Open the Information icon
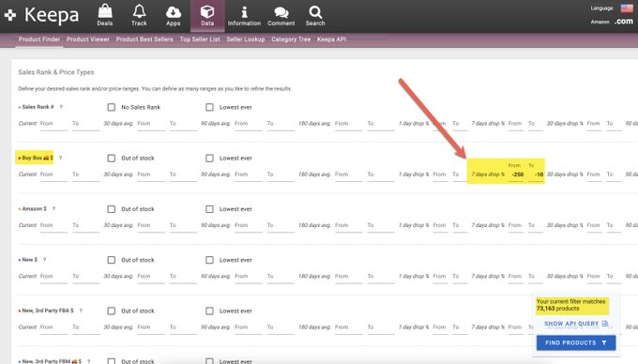Screen dimensions: 638x364 click(x=244, y=12)
